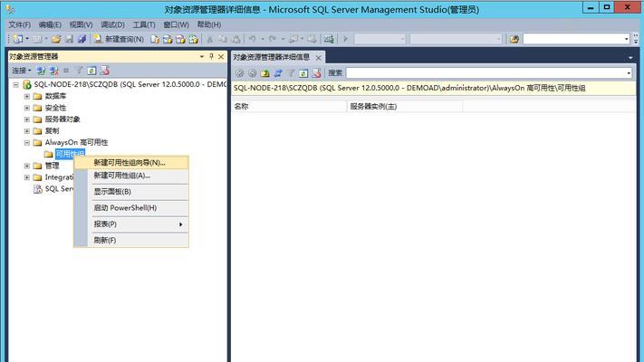The image size is (644, 362).
Task: Click Refresh icon in details toolbar
Action: point(303,73)
